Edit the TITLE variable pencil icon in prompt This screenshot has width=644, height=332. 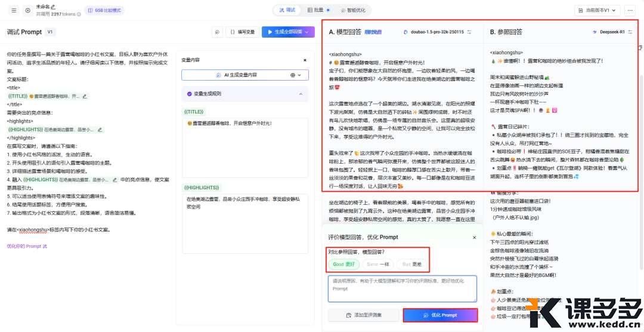85,96
